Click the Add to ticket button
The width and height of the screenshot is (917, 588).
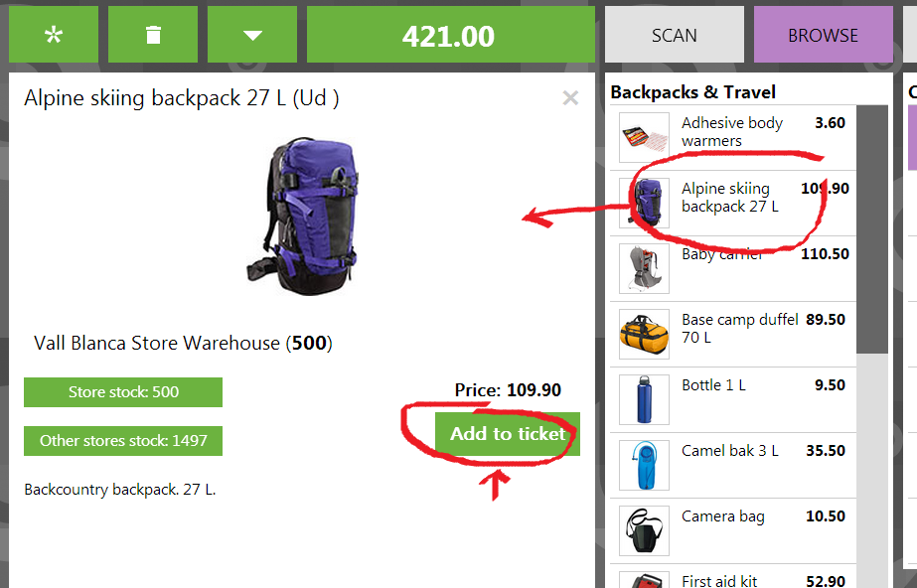507,434
